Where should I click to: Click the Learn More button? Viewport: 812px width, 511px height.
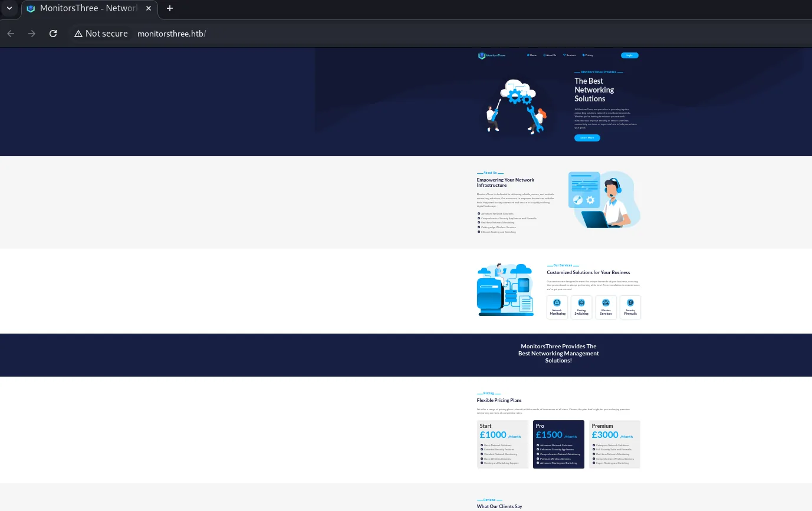point(587,138)
